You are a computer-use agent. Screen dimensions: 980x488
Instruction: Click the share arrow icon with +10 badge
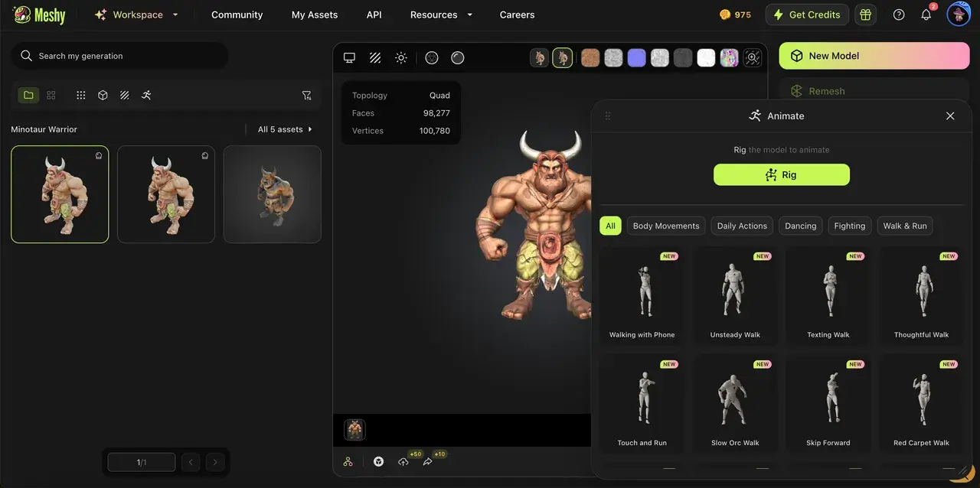(427, 462)
